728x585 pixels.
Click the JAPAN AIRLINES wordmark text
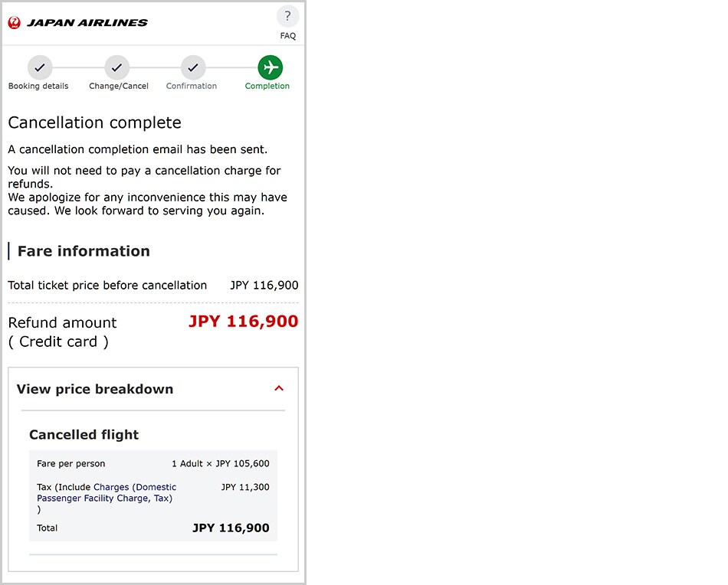coord(87,23)
